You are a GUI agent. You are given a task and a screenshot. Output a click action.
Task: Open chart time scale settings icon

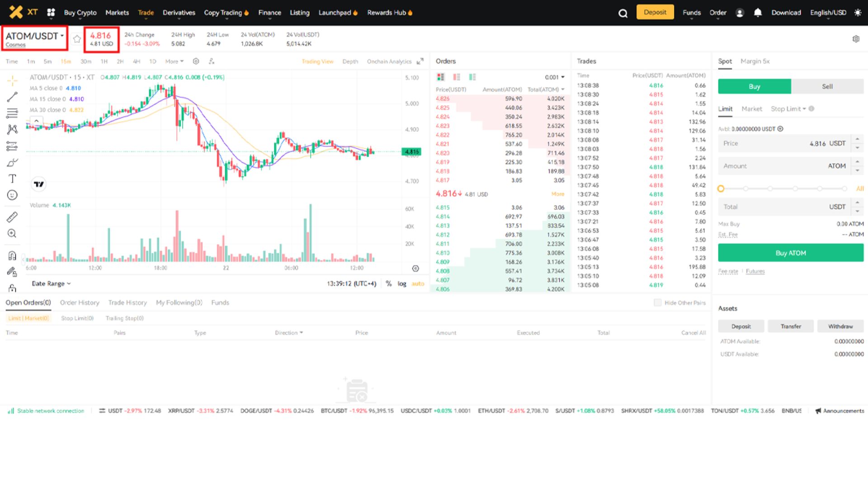[x=415, y=268]
